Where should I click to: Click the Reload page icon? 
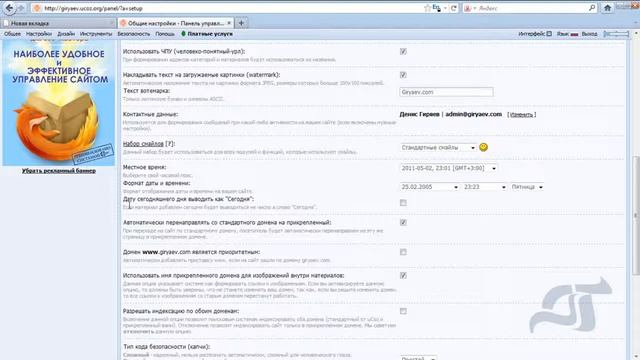click(453, 8)
